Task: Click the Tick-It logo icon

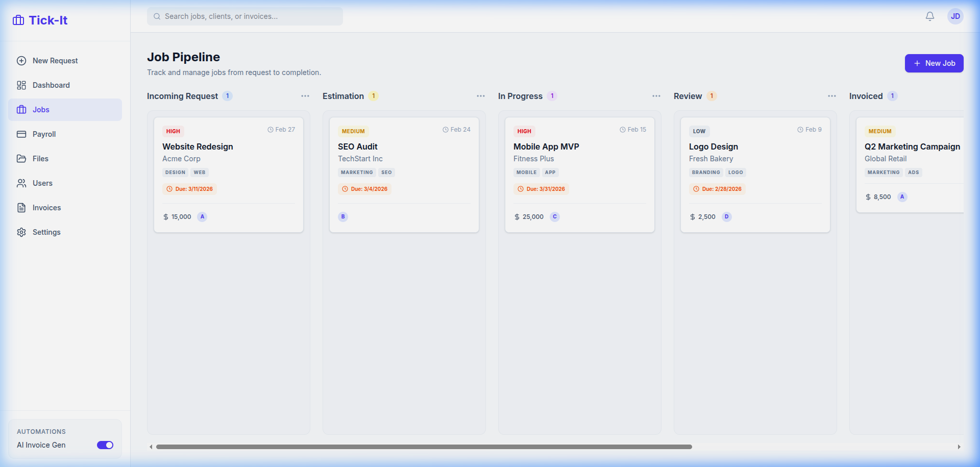Action: tap(18, 20)
